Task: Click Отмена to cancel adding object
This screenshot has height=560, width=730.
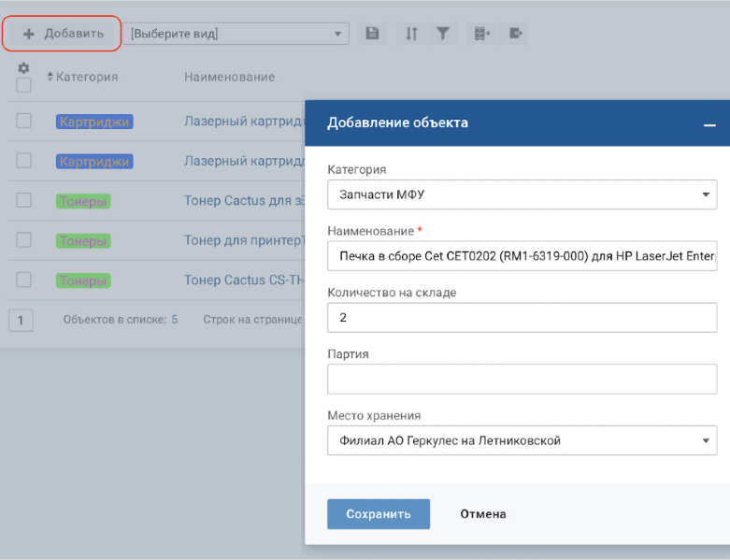Action: (483, 514)
